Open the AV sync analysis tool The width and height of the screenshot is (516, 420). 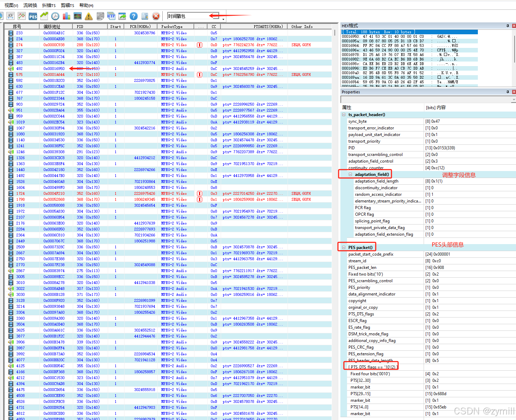(10, 16)
